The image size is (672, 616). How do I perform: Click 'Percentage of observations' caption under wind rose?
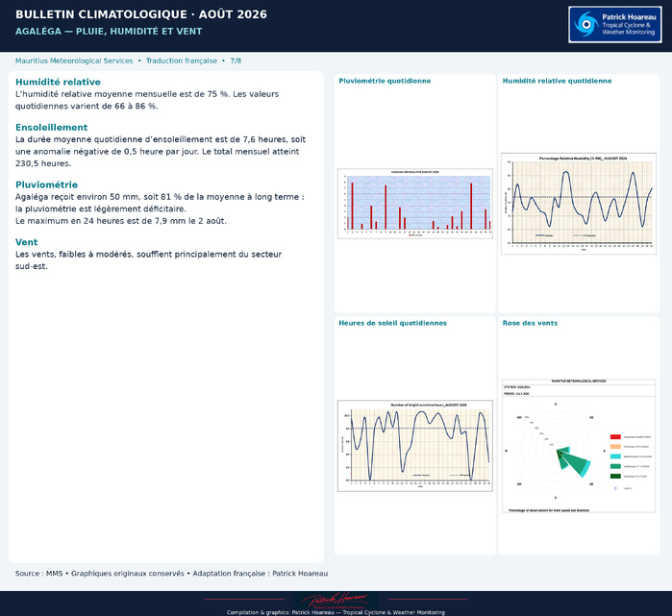(549, 510)
